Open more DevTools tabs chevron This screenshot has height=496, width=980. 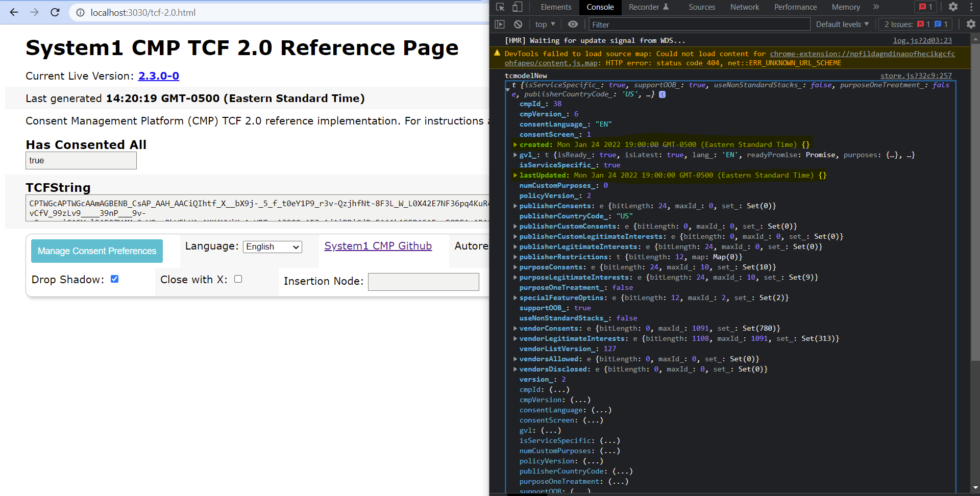click(876, 7)
